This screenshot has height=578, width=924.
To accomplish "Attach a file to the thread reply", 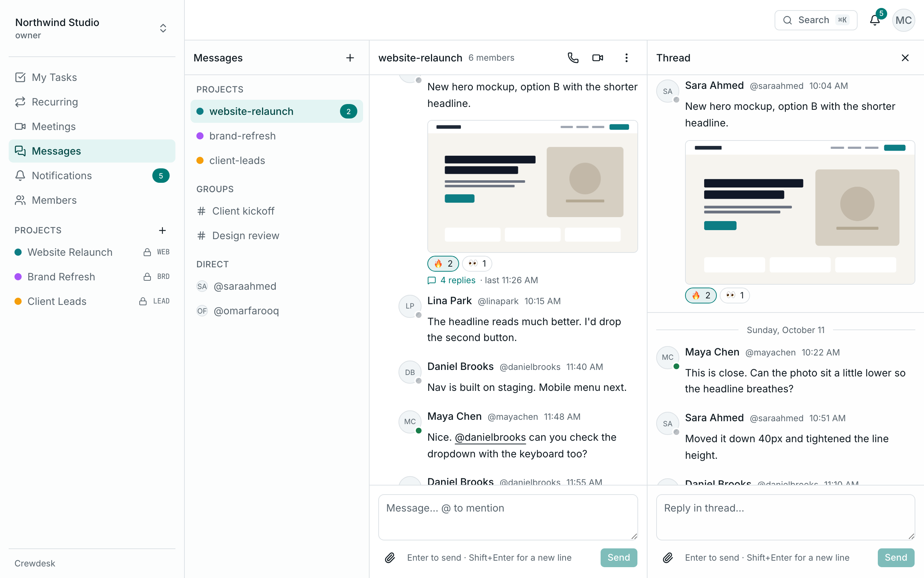I will point(668,558).
